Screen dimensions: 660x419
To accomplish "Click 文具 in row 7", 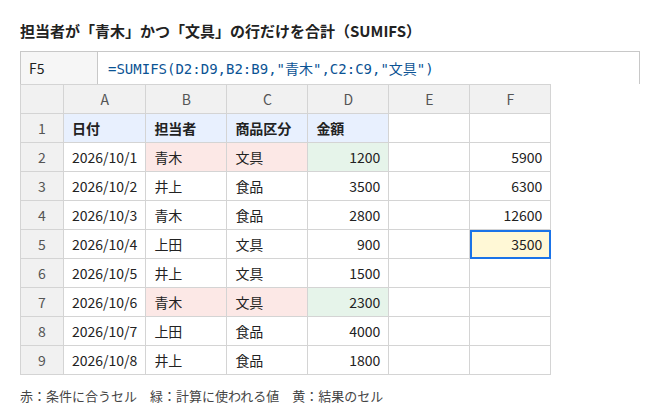I will pos(267,303).
